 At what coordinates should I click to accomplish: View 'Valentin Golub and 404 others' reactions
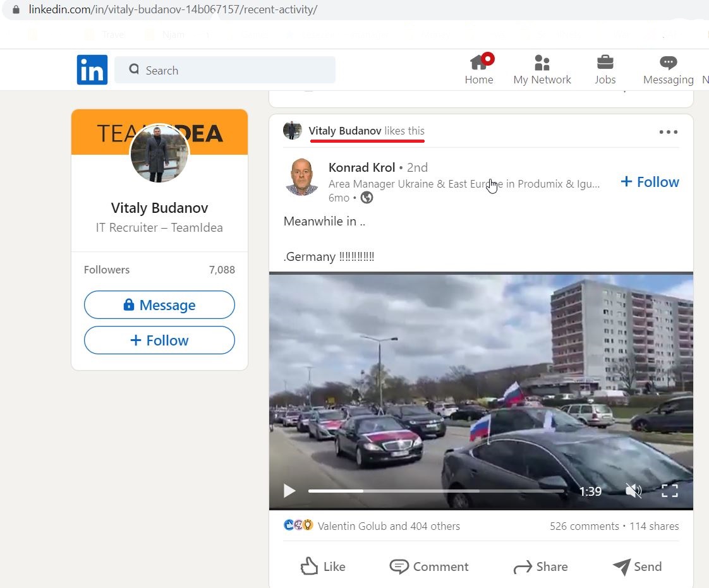click(x=389, y=525)
